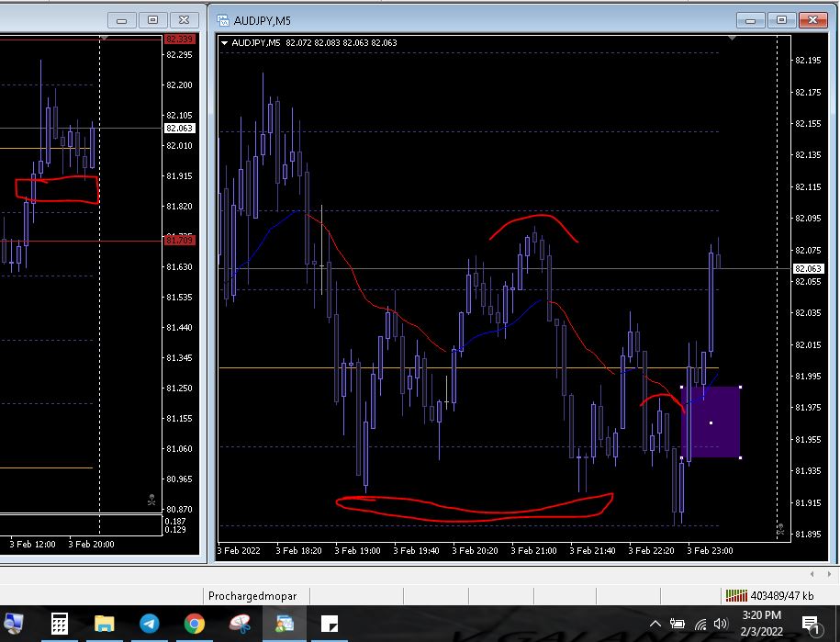This screenshot has height=642, width=840.
Task: Click the connection status bars icon
Action: coord(736,595)
